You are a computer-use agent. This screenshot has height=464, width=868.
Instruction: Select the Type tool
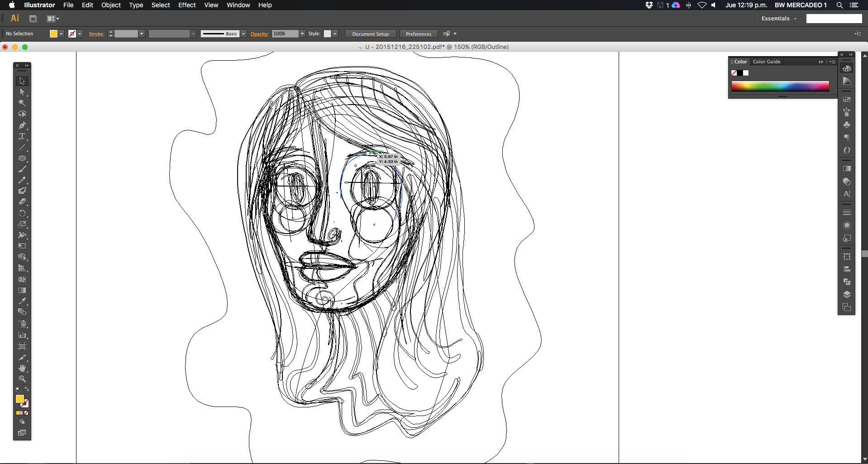click(22, 136)
